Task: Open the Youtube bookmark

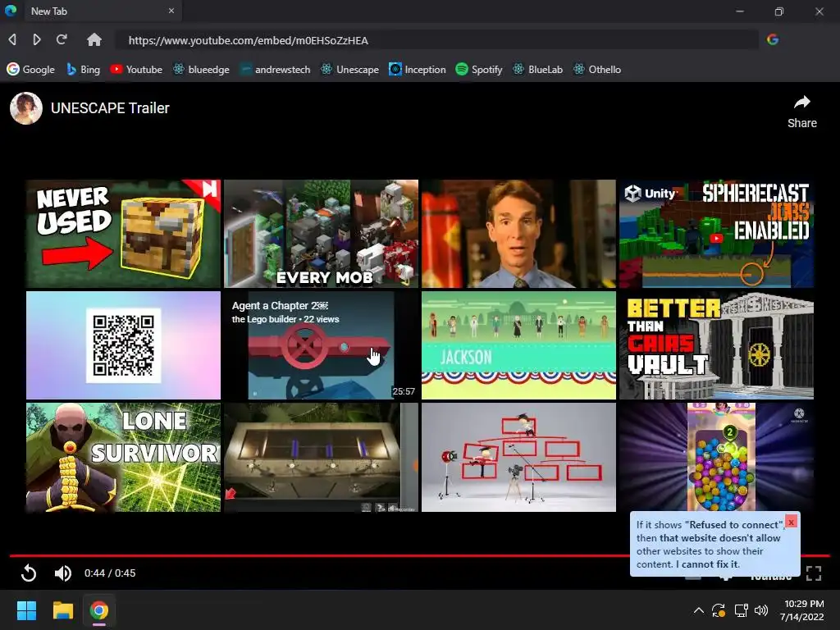Action: (136, 69)
